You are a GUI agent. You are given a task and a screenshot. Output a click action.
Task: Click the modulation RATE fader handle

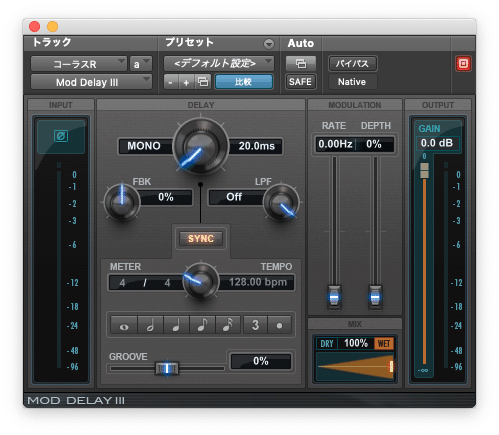(334, 296)
